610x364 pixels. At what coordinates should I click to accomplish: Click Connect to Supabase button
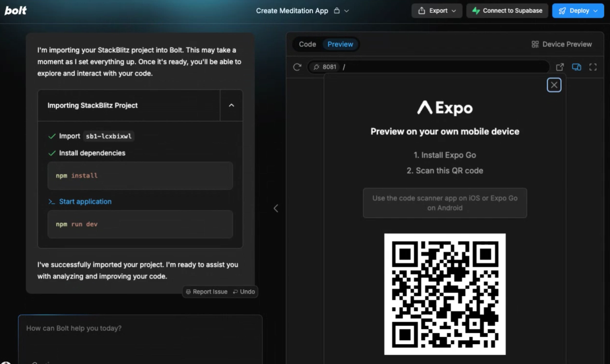coord(507,11)
